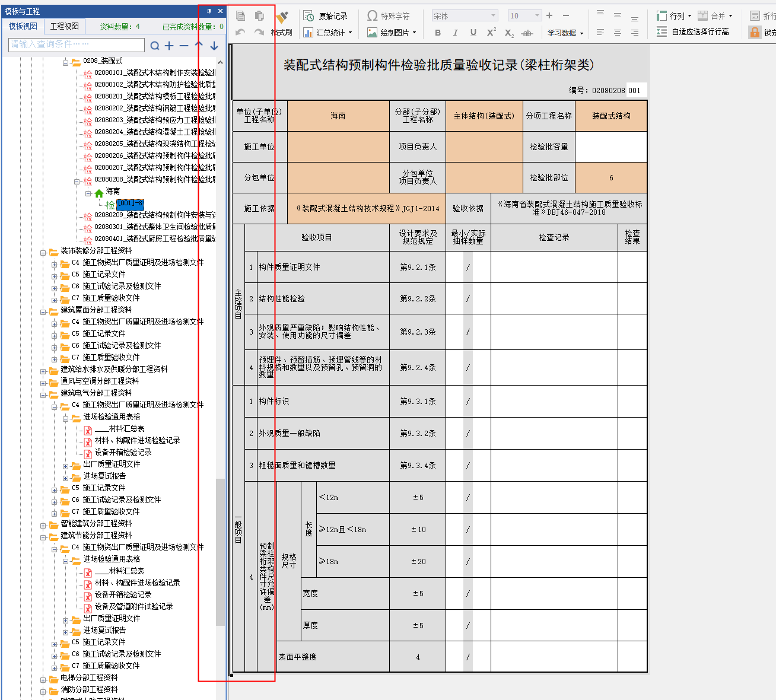Toggle strikethrough formatting
Screen dimensions: 776x700
[527, 33]
